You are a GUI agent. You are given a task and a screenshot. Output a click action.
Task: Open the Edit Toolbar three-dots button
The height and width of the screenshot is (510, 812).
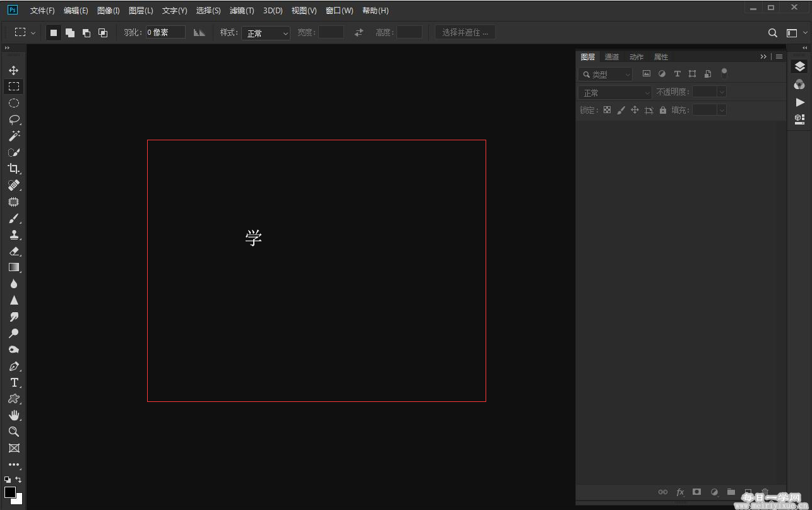coord(13,464)
